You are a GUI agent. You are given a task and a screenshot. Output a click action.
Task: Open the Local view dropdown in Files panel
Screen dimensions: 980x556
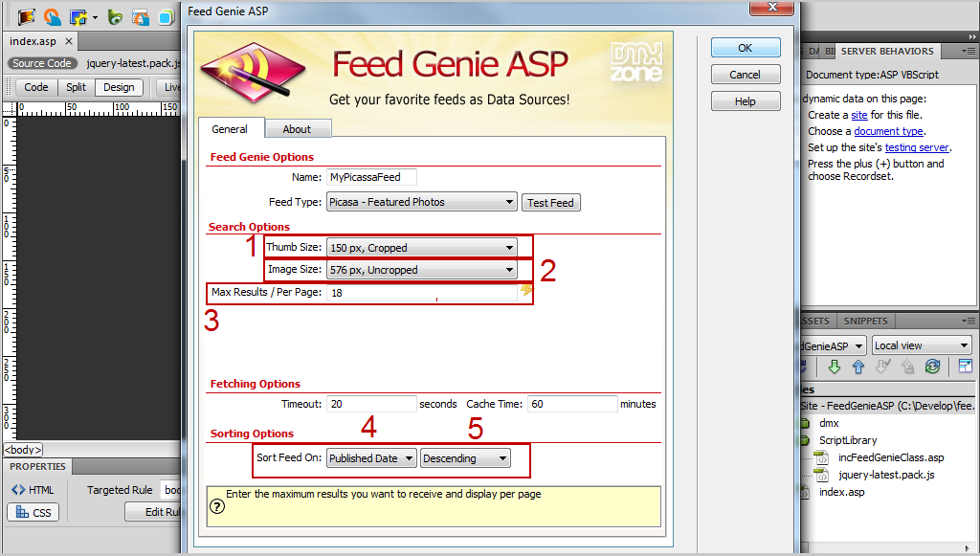click(x=922, y=345)
